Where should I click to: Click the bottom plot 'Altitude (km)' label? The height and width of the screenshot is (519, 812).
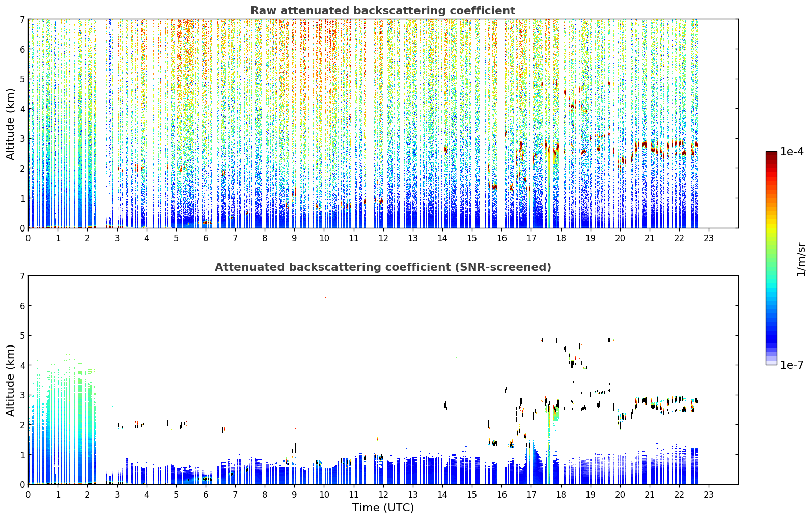pos(11,380)
